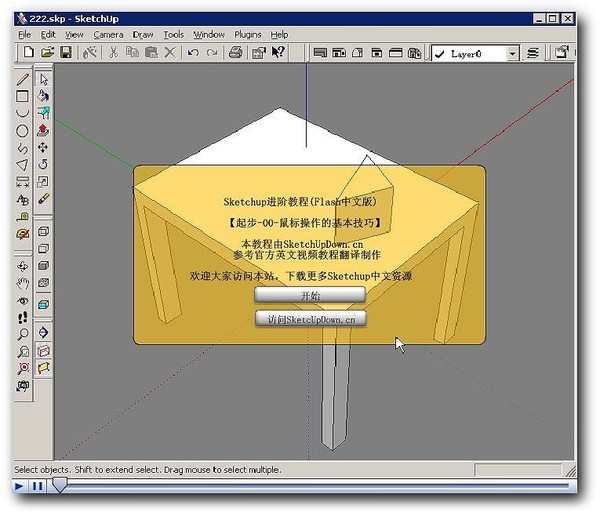This screenshot has width=600, height=516.
Task: Open a file from toolbar
Action: tap(47, 52)
